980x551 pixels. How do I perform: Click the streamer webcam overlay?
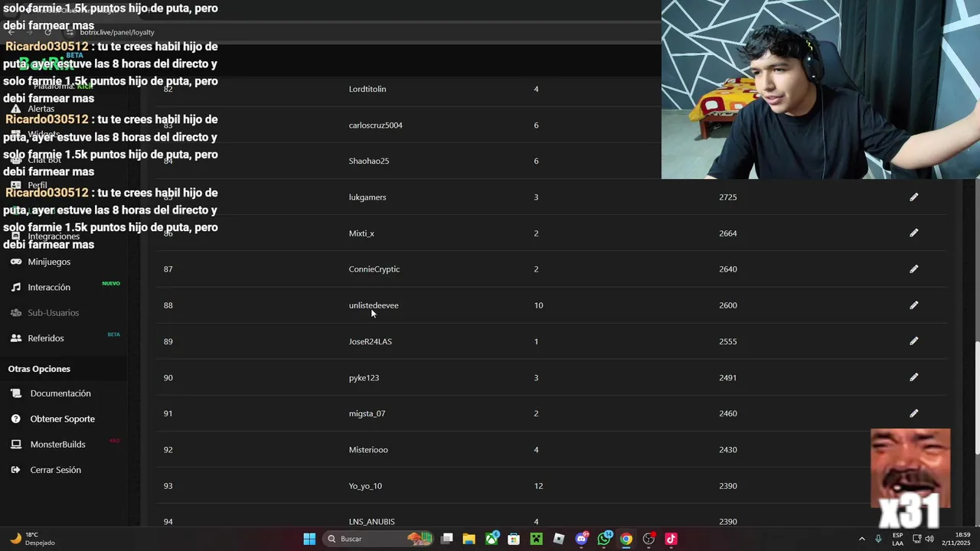[x=821, y=90]
